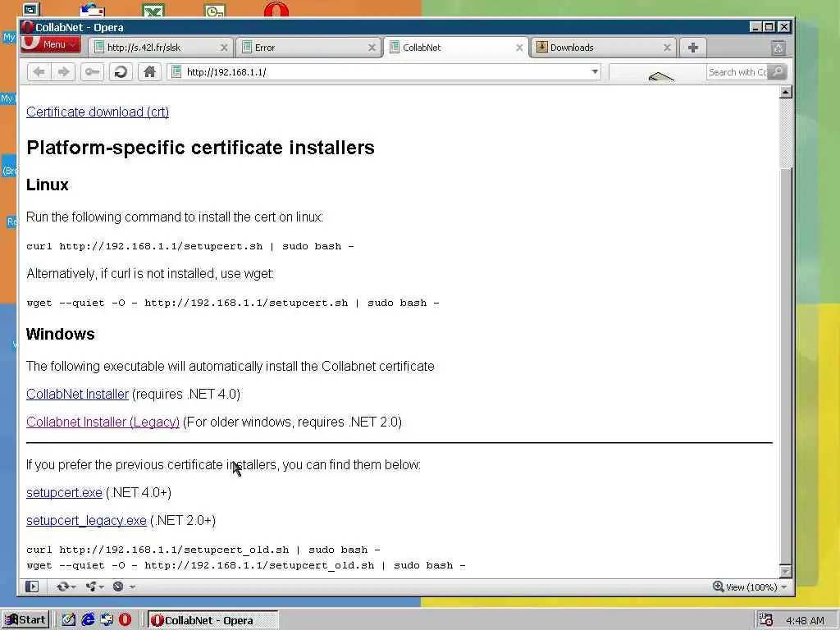
Task: Click the Linux heading text
Action: coord(47,185)
